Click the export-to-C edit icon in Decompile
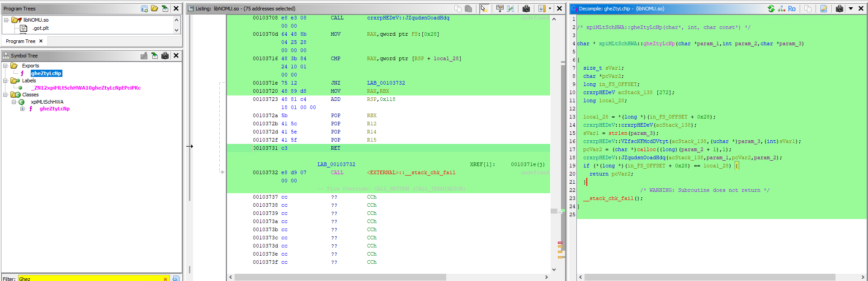The height and width of the screenshot is (281, 868). click(824, 9)
